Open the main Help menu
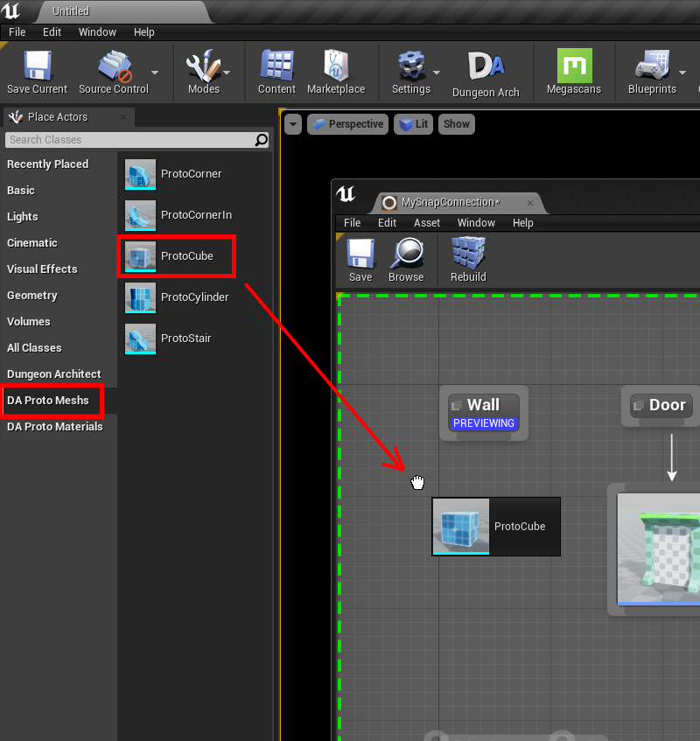 coord(144,32)
